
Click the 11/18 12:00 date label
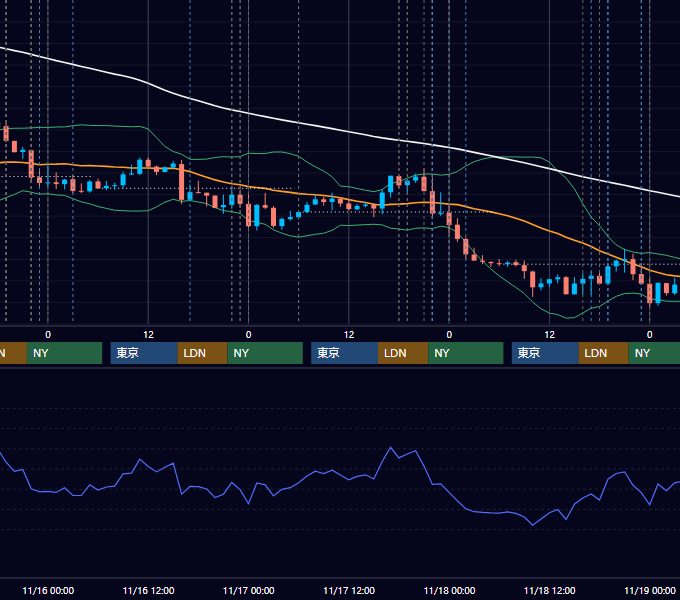(549, 590)
